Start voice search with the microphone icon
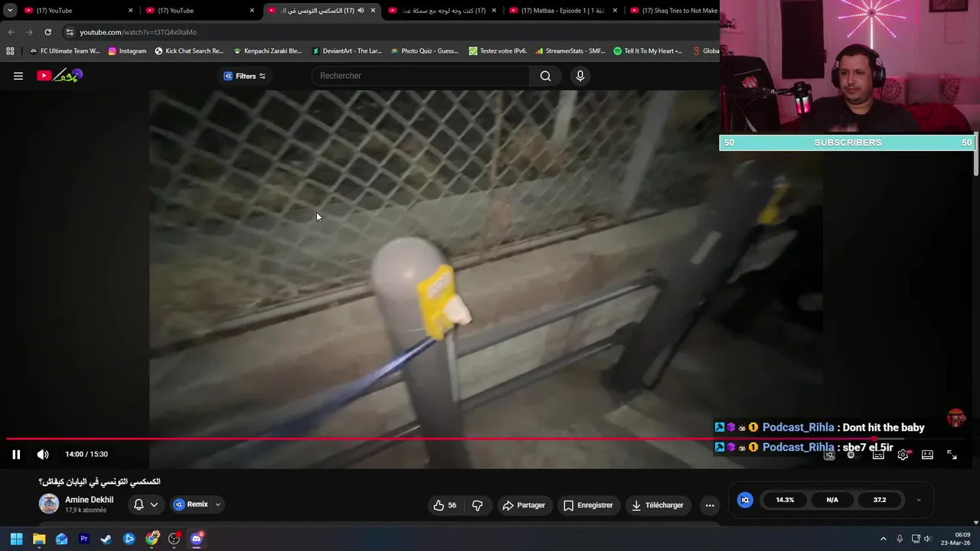The image size is (980, 551). (x=580, y=76)
